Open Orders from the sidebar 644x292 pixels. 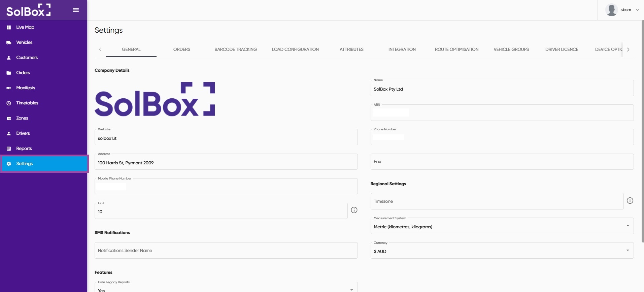click(44, 73)
